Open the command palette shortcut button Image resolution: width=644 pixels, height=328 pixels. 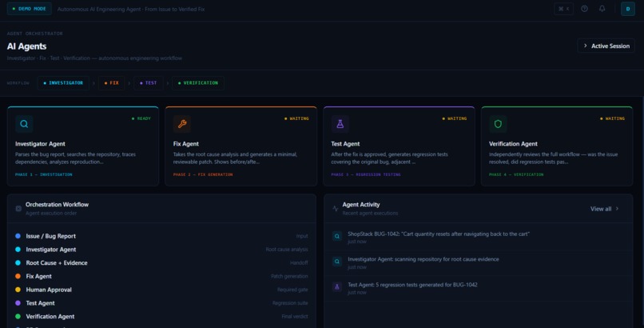click(x=563, y=9)
